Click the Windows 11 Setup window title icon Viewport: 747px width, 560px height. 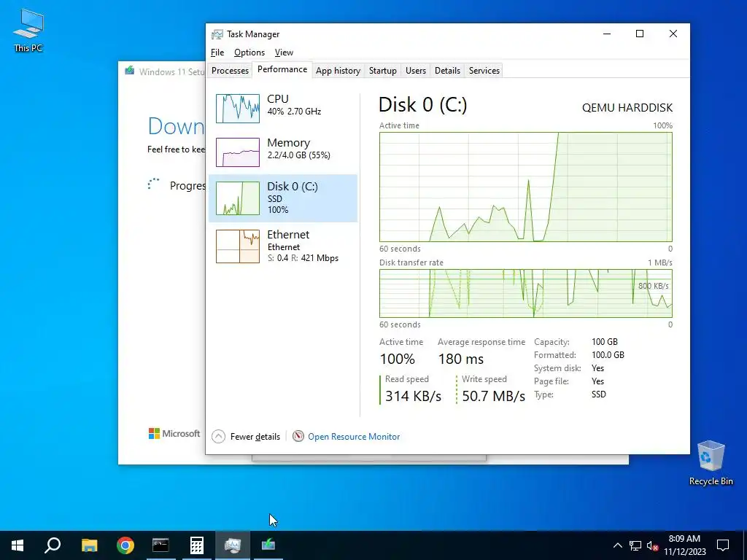130,71
